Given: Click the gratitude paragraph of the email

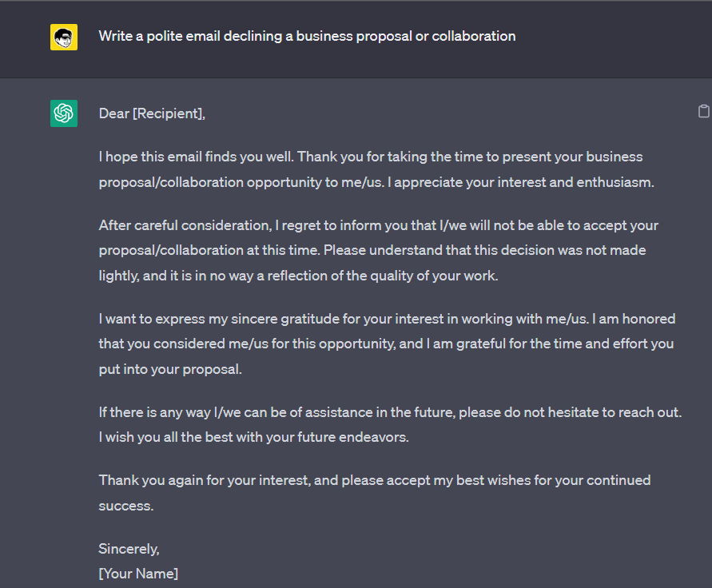Looking at the screenshot, I should pyautogui.click(x=384, y=343).
